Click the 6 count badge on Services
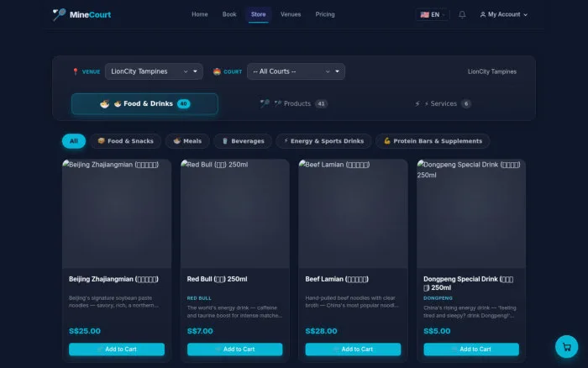This screenshot has height=368, width=588. coord(466,104)
